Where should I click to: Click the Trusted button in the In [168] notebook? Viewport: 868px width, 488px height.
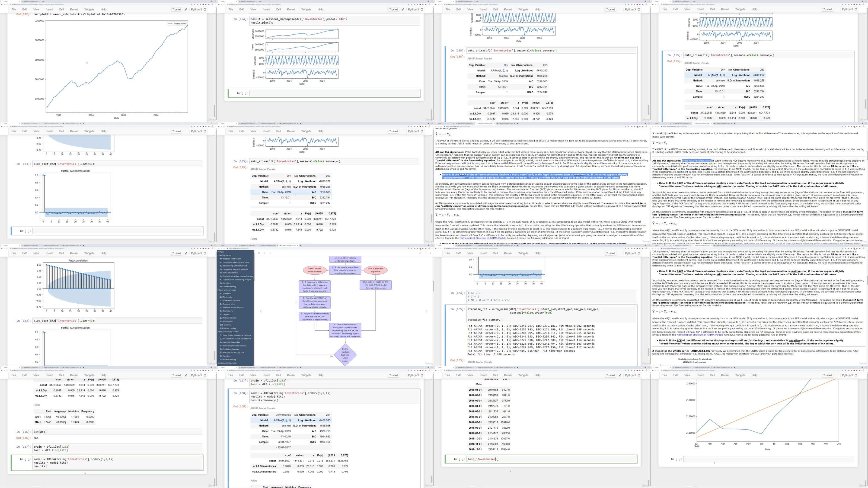[394, 375]
